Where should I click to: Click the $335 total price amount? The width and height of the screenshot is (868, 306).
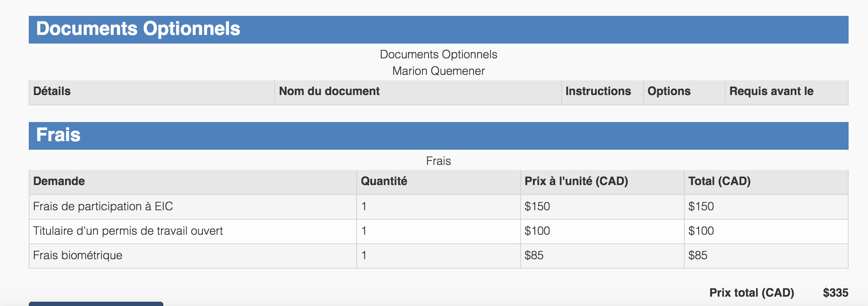pos(836,293)
